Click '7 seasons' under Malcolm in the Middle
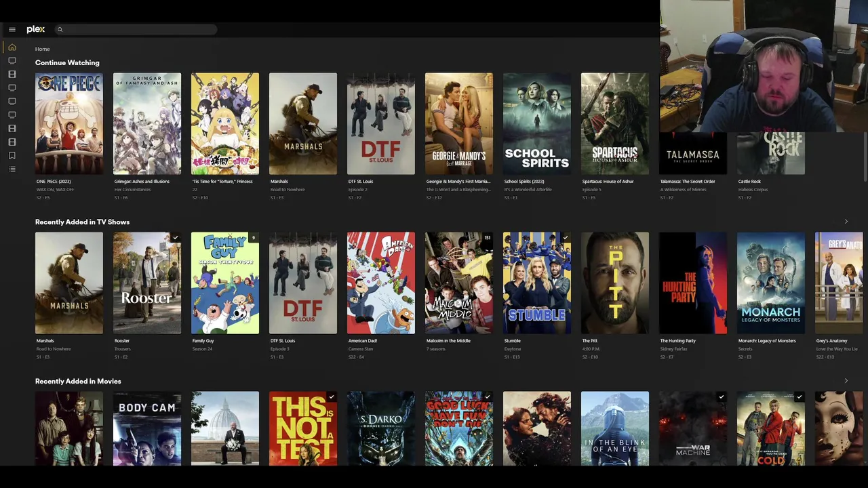Viewport: 868px width, 488px height. [436, 349]
